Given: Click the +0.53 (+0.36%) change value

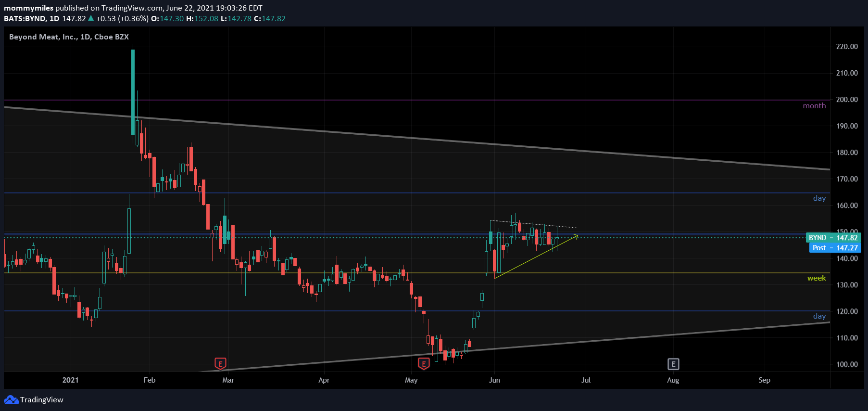Looking at the screenshot, I should point(122,19).
